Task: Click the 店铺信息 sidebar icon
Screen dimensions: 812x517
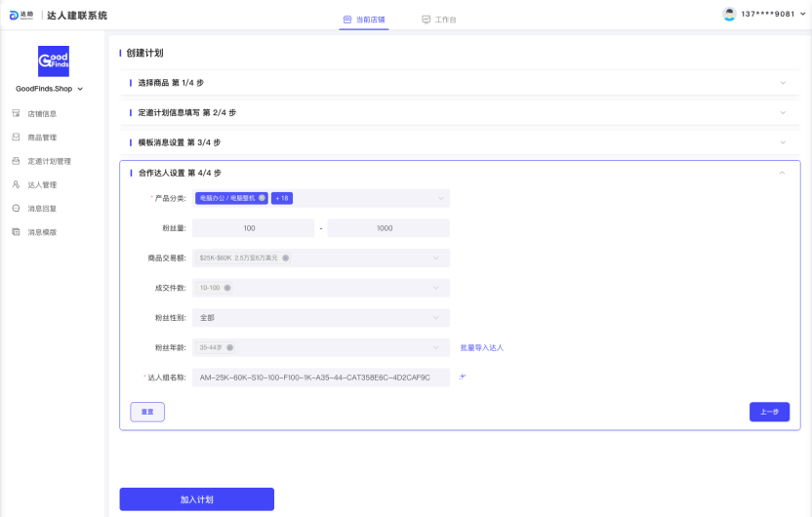Action: pyautogui.click(x=16, y=113)
